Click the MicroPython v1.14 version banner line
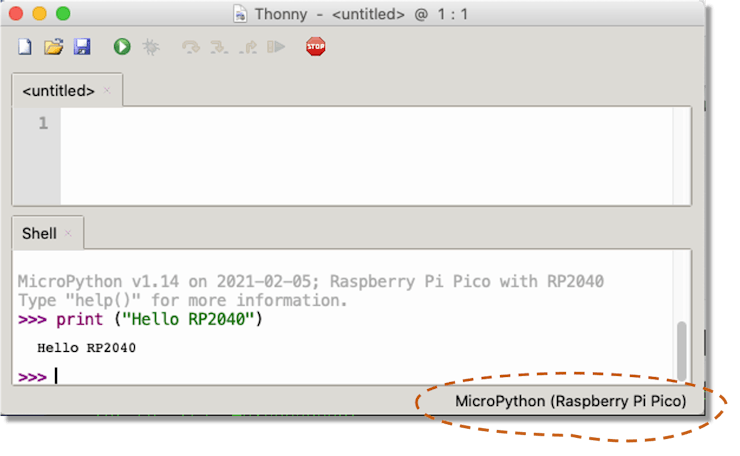Viewport: 740px width, 456px height. point(311,281)
